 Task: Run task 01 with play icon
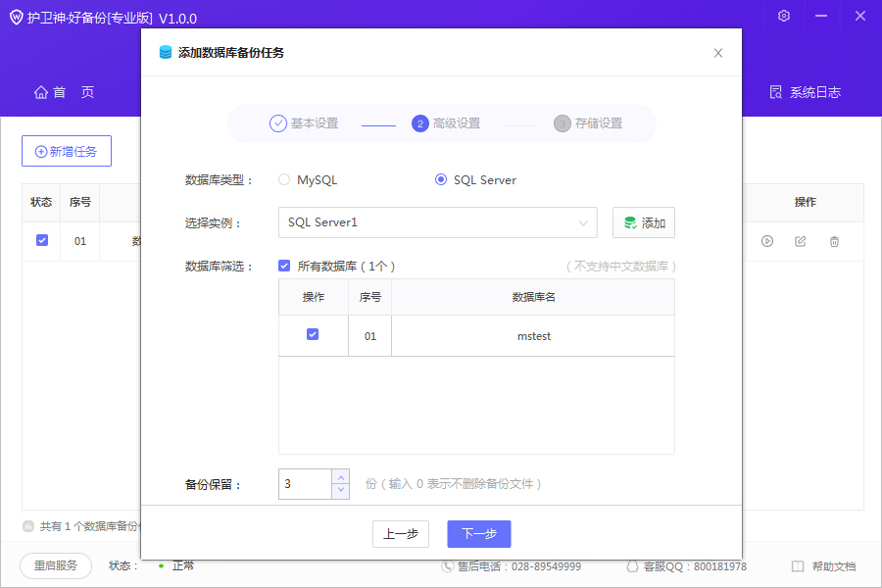(767, 241)
